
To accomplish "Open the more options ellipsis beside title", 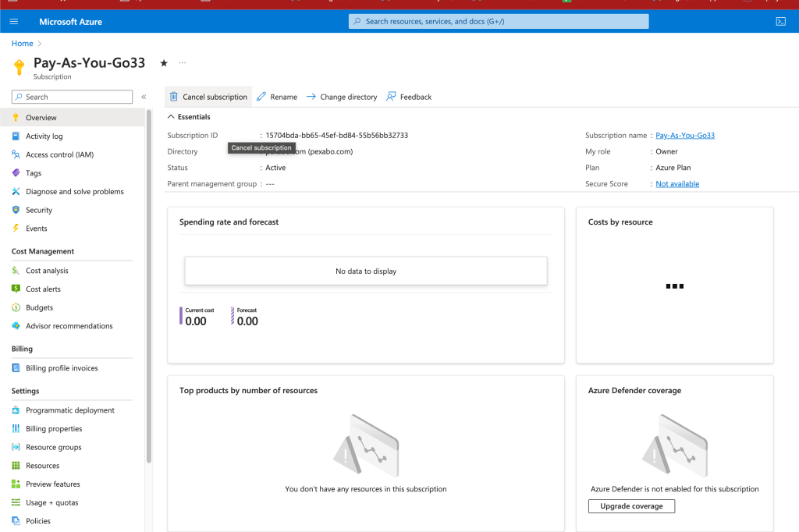I will (183, 62).
